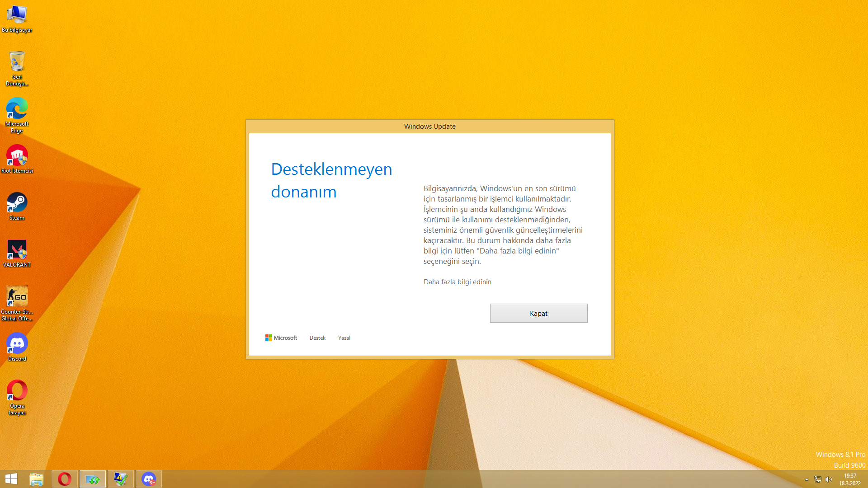Viewport: 868px width, 488px height.
Task: Click the Kapat button in dialog
Action: pos(538,313)
